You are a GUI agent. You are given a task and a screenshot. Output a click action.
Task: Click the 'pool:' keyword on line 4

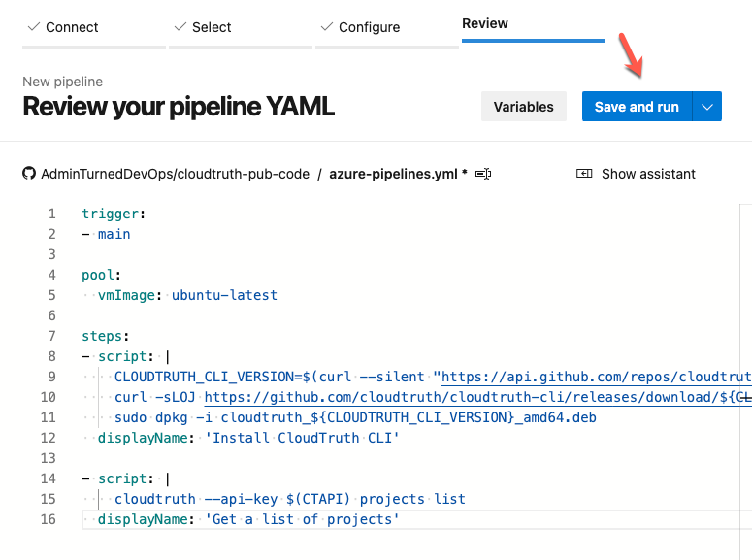point(101,275)
